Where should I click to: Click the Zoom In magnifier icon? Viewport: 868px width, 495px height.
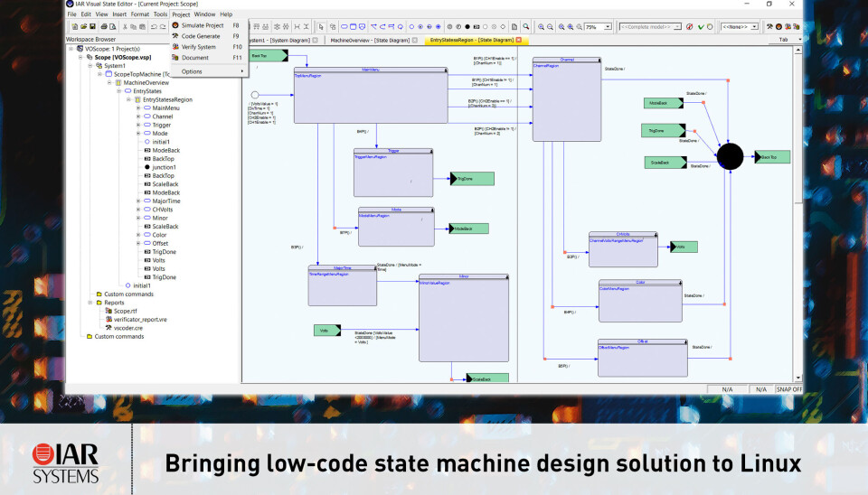point(541,26)
